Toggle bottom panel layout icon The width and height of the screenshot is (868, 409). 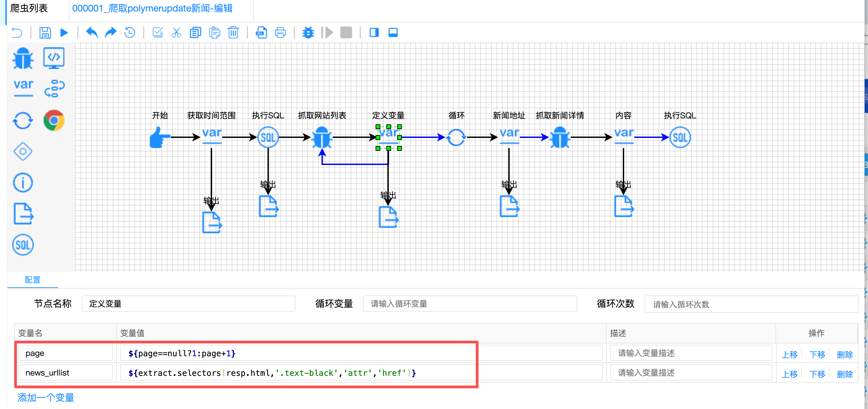click(393, 33)
